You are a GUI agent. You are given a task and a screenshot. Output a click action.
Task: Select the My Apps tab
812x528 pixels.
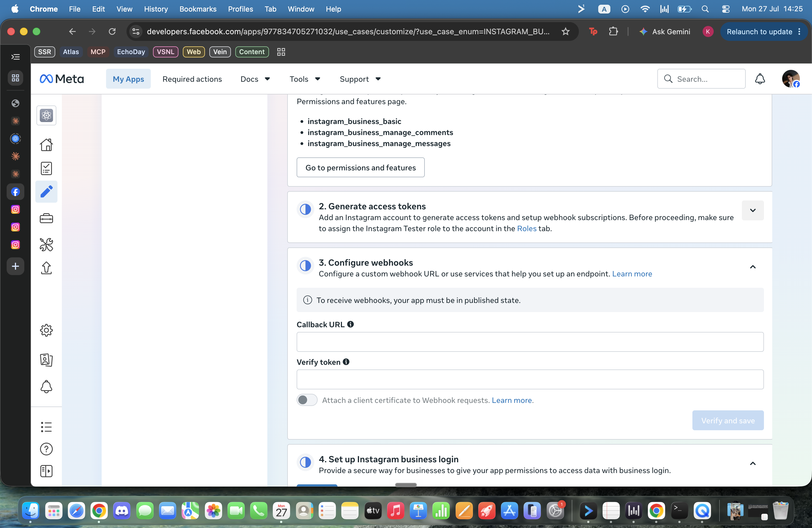click(128, 79)
